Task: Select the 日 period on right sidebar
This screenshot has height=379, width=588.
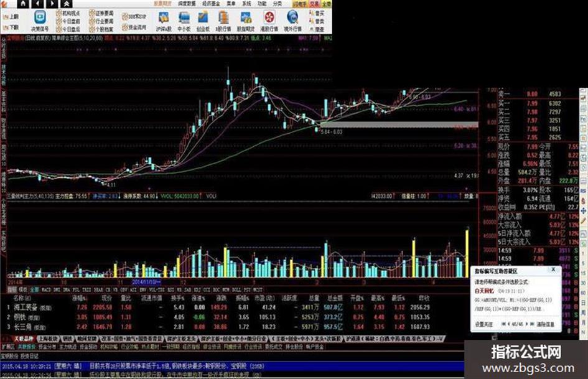Action: [x=584, y=302]
